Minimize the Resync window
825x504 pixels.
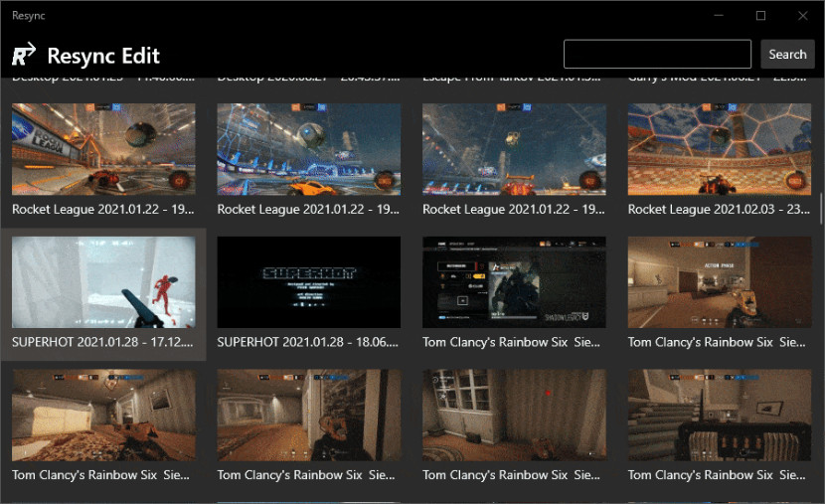719,16
